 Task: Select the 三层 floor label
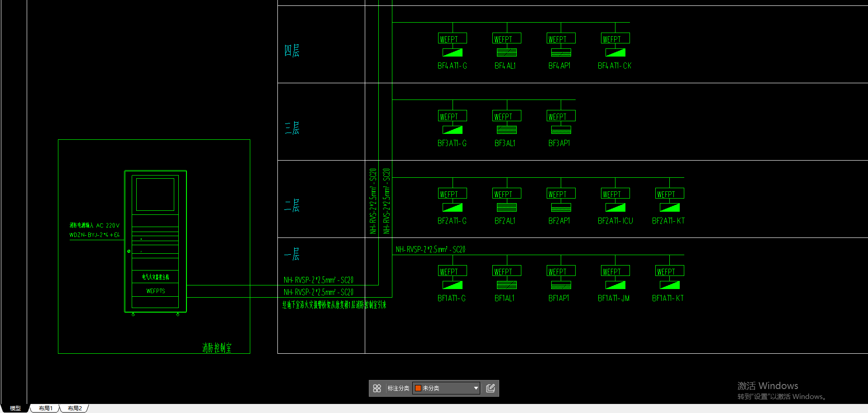[292, 128]
